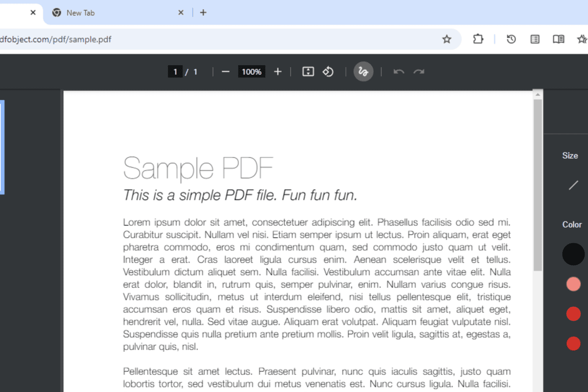Viewport: 588px width, 392px height.
Task: Select the thin pen size line
Action: [x=573, y=185]
